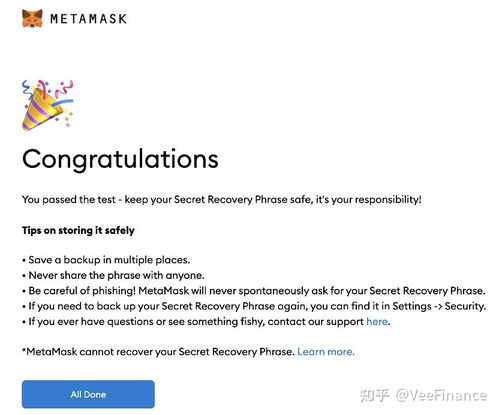This screenshot has width=499, height=415.
Task: Click the party popper celebration icon
Action: tap(47, 105)
